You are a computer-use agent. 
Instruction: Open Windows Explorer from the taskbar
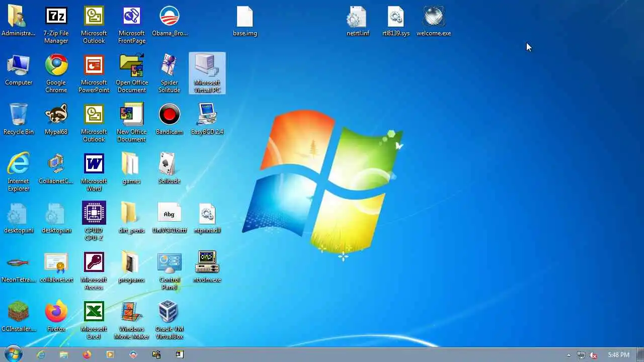64,354
